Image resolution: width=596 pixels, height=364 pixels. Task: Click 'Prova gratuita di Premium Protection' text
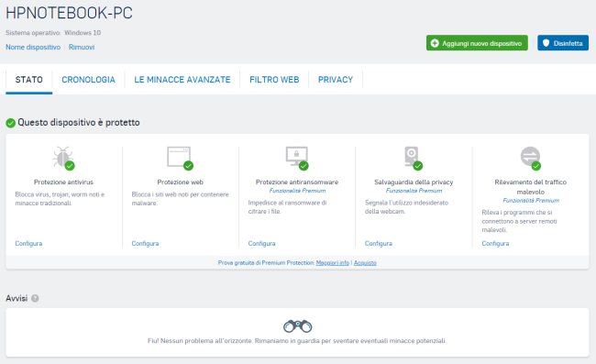pyautogui.click(x=266, y=262)
